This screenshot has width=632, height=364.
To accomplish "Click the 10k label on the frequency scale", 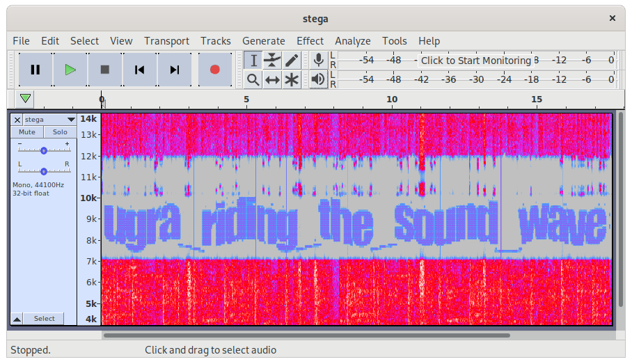I will point(88,198).
